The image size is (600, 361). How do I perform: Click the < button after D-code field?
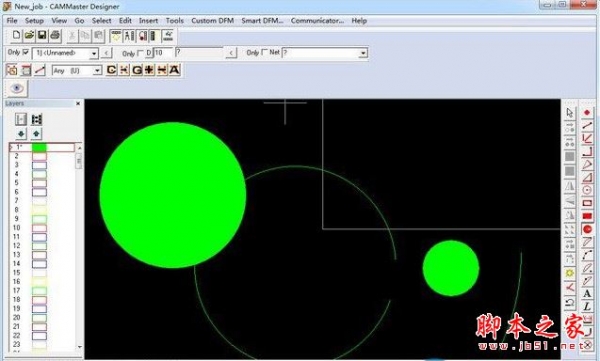click(231, 53)
